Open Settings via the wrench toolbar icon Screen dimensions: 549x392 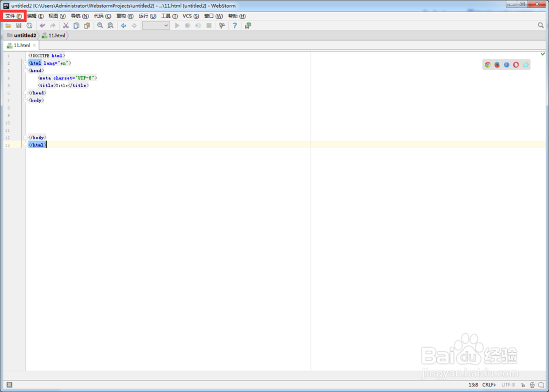point(222,25)
